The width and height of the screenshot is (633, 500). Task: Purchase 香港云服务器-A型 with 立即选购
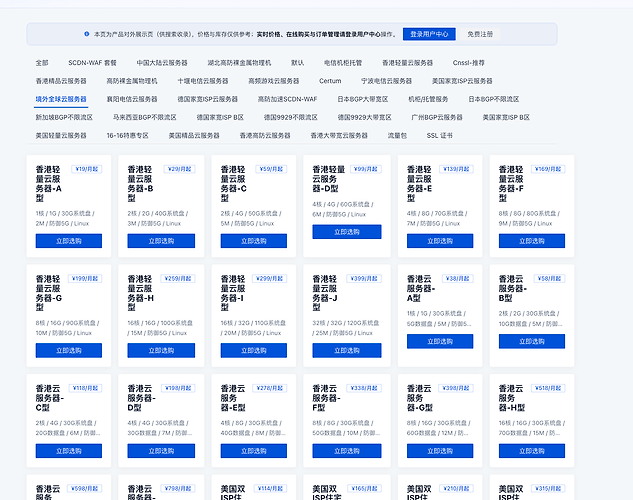pyautogui.click(x=440, y=341)
